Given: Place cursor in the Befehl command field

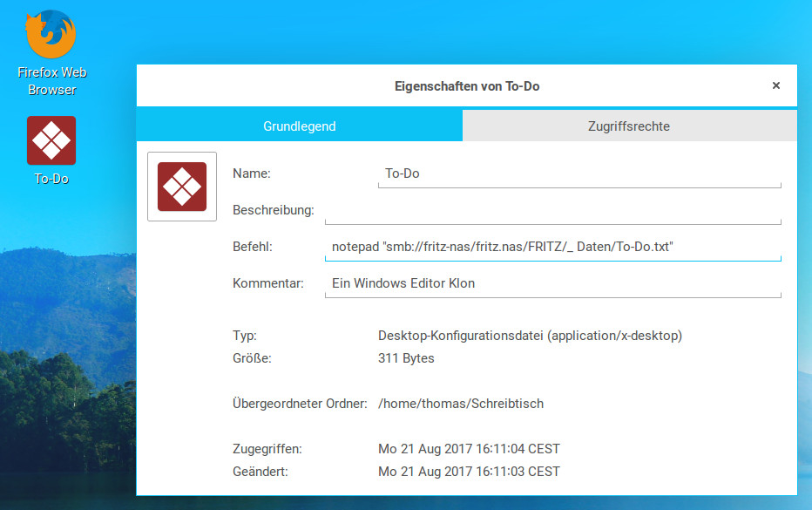Looking at the screenshot, I should coord(552,248).
